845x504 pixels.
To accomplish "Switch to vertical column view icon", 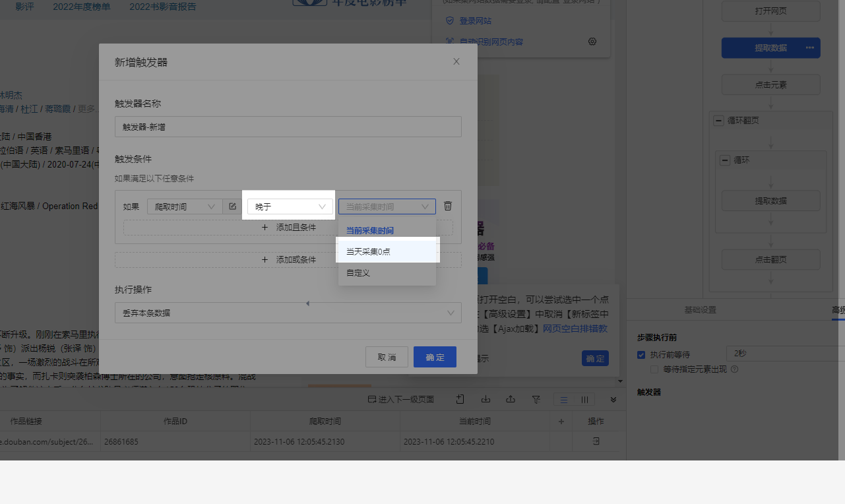I will click(x=584, y=400).
